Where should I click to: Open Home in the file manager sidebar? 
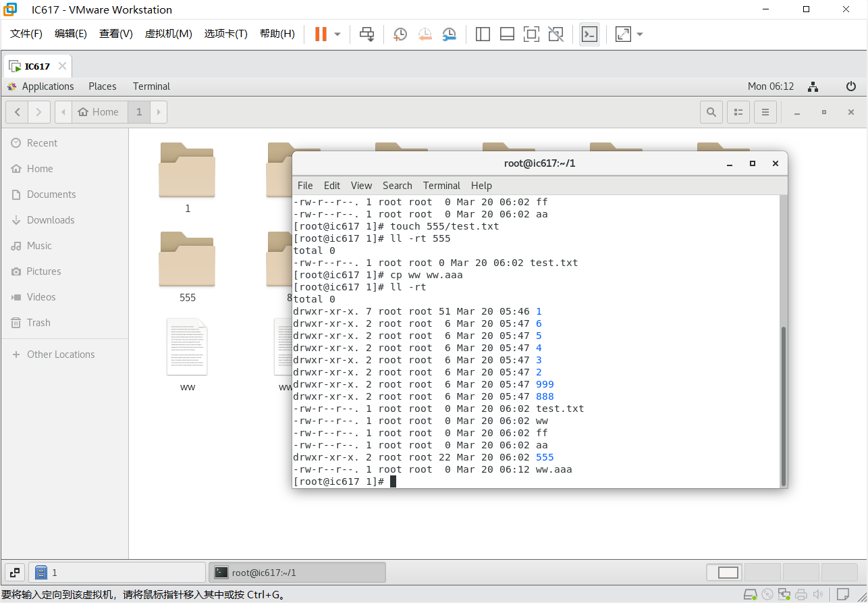(x=64, y=169)
